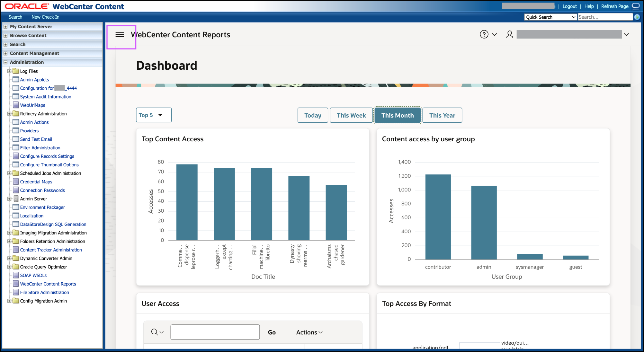The image size is (644, 352).
Task: Open the hamburger navigation menu
Action: point(120,34)
